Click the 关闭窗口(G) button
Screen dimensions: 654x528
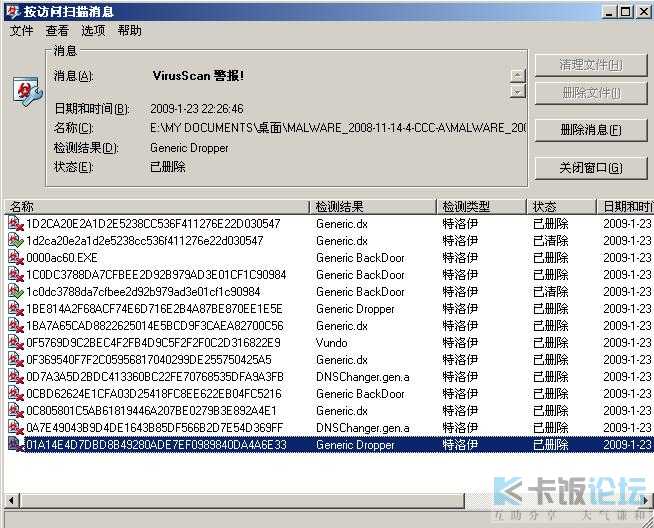(x=591, y=168)
